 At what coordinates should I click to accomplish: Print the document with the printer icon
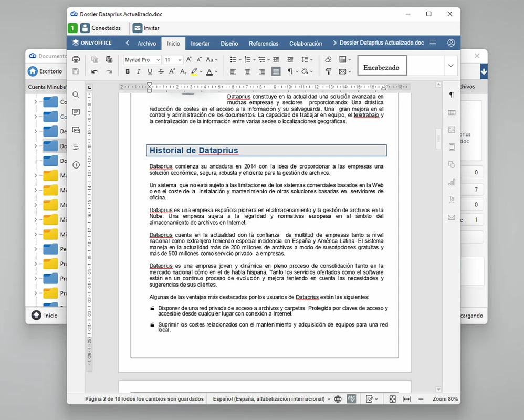[76, 59]
